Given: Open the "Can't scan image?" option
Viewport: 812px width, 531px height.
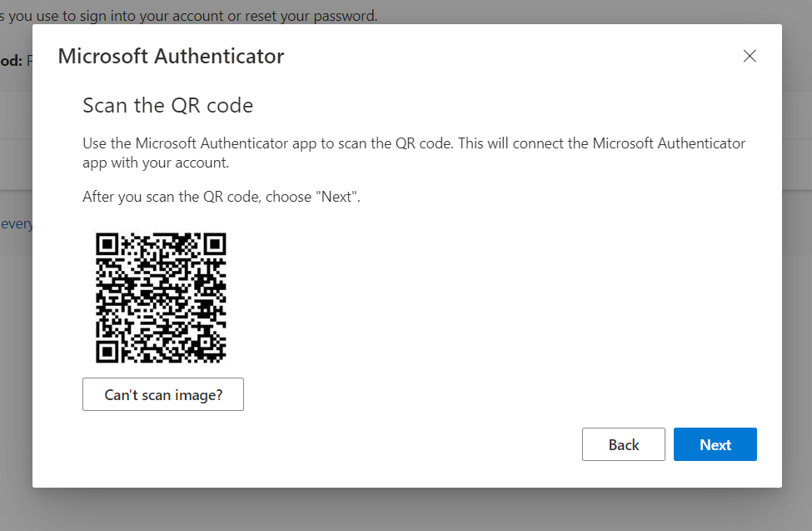Looking at the screenshot, I should coord(163,394).
